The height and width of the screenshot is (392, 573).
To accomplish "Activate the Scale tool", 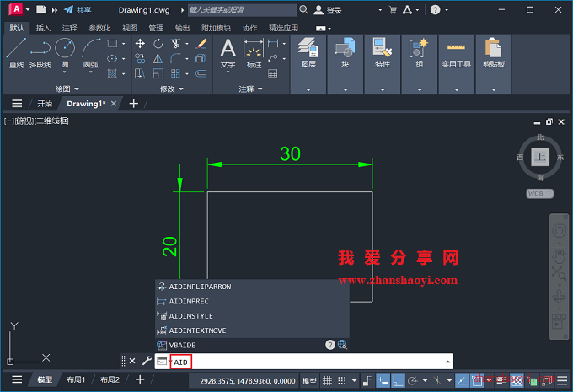I will (158, 73).
